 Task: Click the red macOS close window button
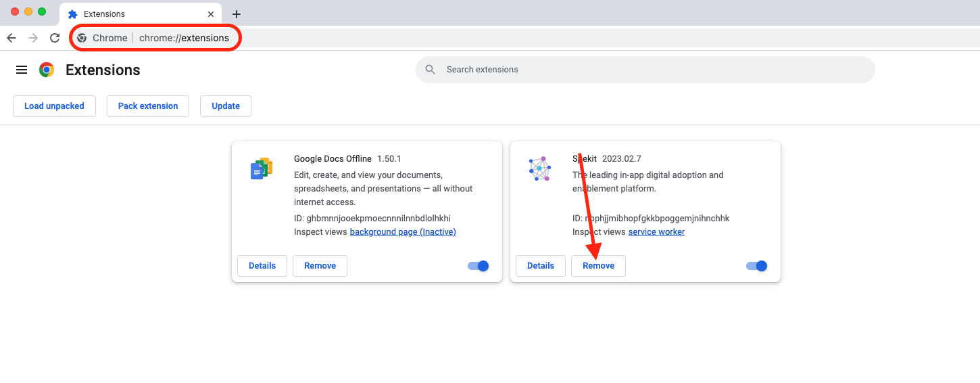15,12
